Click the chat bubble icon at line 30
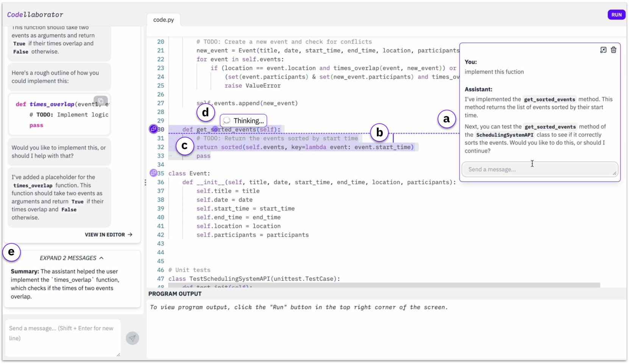Screen dimensions: 629x364 pyautogui.click(x=153, y=129)
